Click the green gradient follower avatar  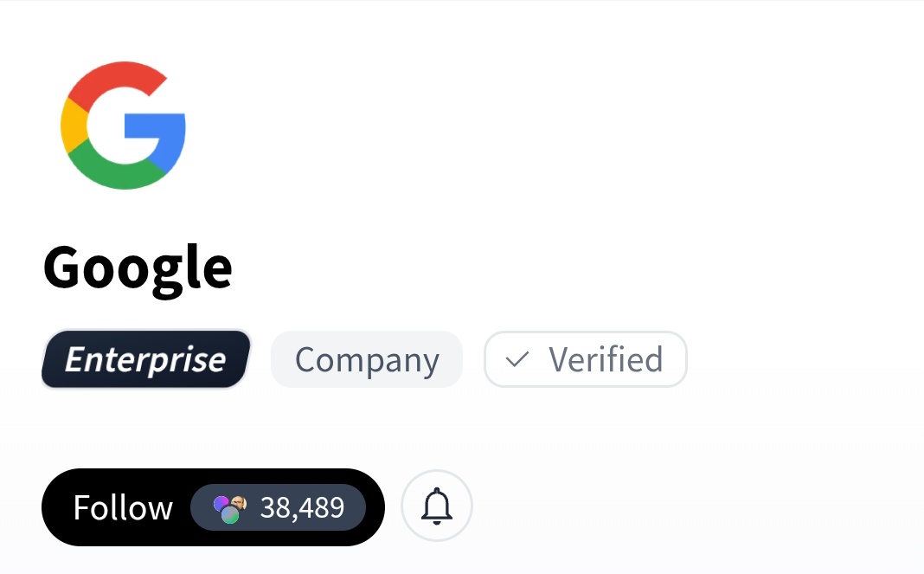click(230, 515)
